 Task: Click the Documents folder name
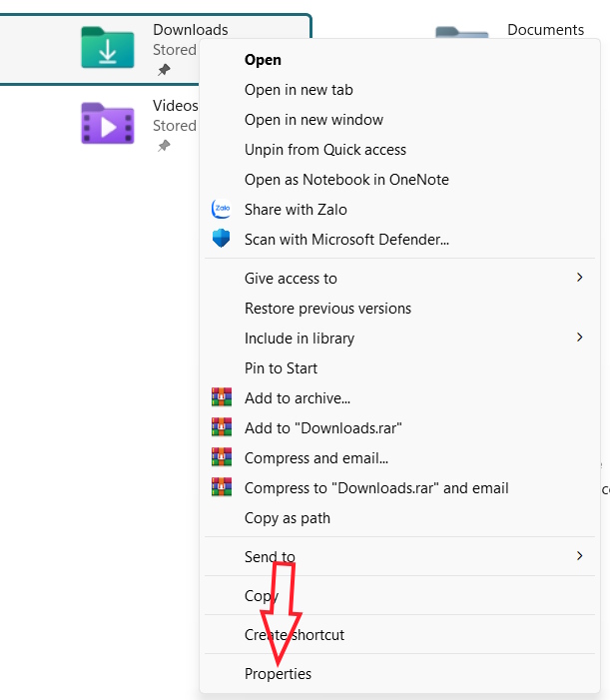(545, 30)
